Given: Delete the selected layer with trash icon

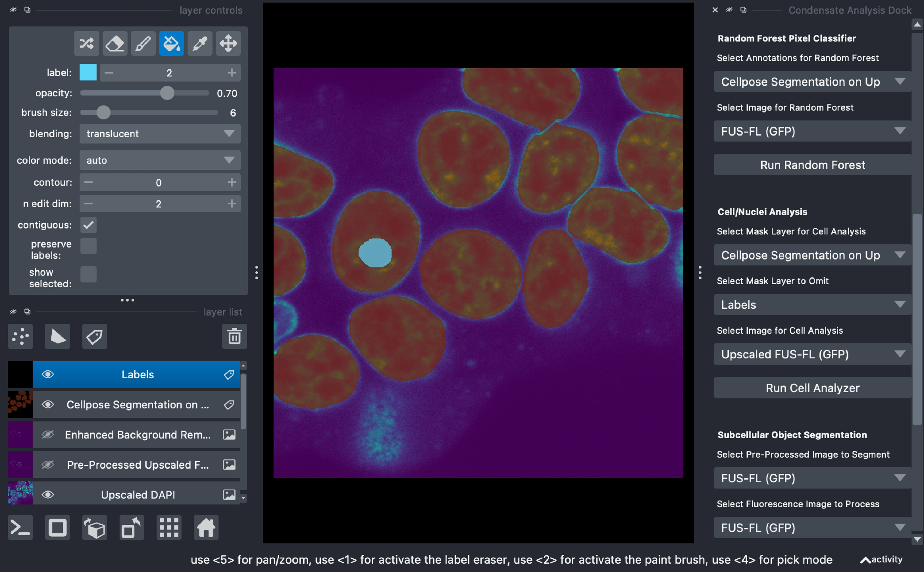Looking at the screenshot, I should pos(234,336).
